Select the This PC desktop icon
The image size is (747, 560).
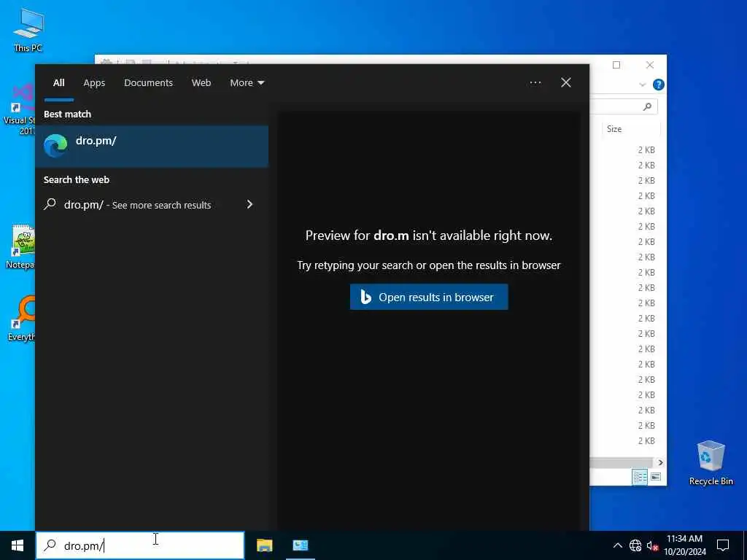click(x=28, y=30)
